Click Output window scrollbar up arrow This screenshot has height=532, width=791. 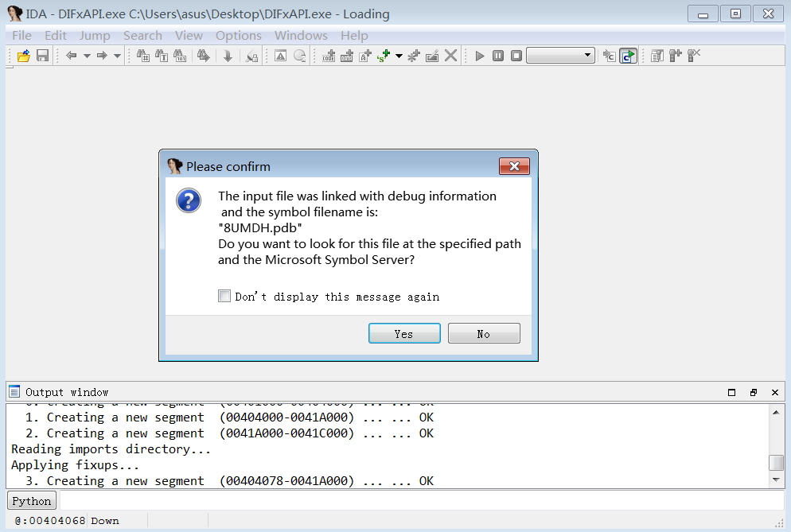coord(776,413)
